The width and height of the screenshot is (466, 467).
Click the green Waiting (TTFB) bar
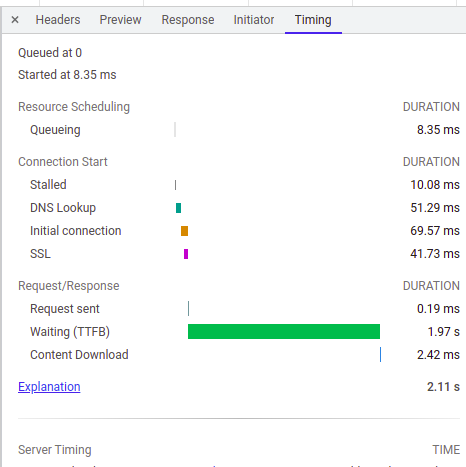284,332
